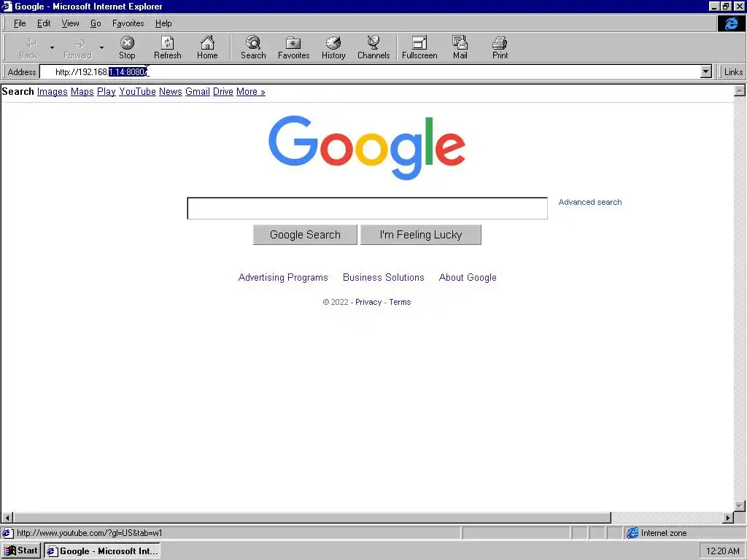Open the Search toolbar pane

coord(253,47)
